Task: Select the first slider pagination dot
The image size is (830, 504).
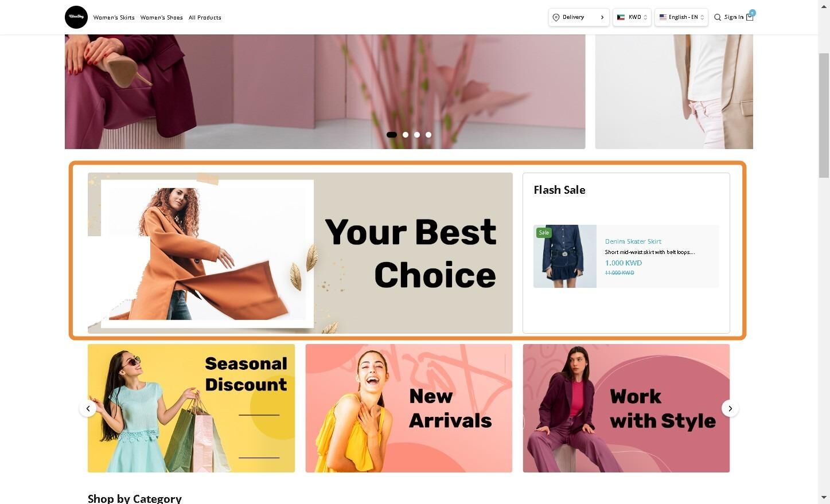Action: (392, 135)
